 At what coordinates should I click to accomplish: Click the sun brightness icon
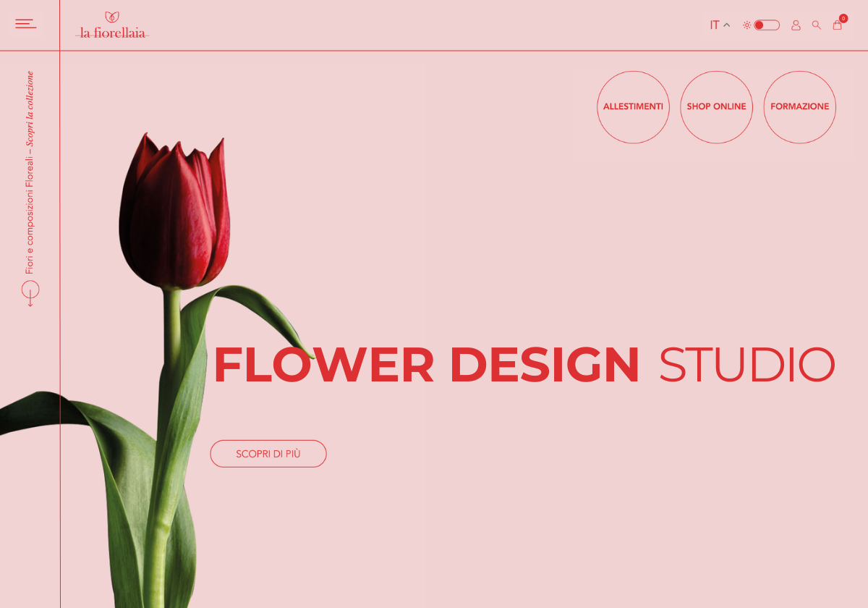point(747,25)
